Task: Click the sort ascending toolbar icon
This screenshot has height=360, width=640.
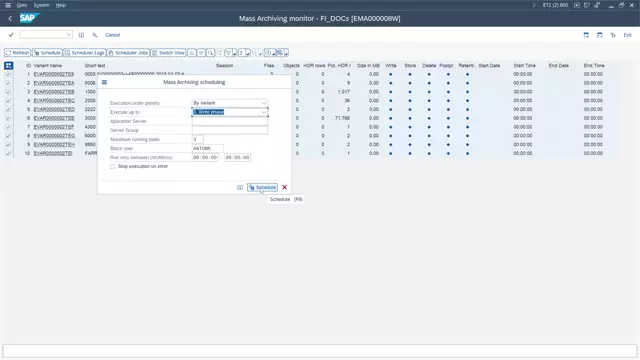Action: [191, 53]
